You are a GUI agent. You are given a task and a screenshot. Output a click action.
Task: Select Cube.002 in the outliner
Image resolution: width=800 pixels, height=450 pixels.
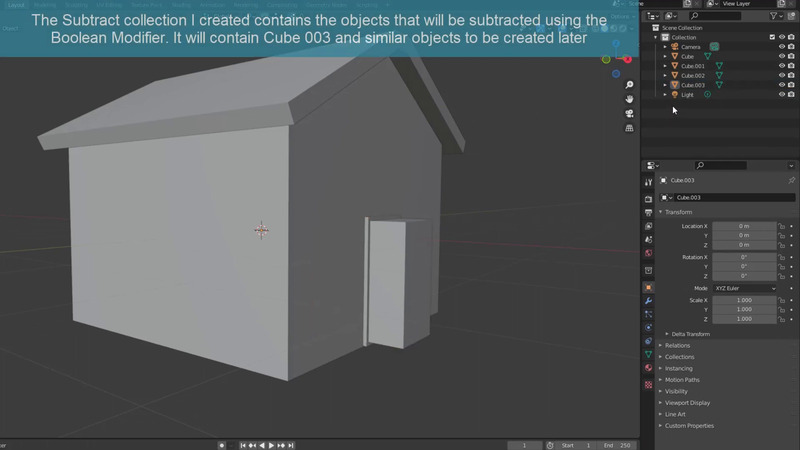pos(693,76)
